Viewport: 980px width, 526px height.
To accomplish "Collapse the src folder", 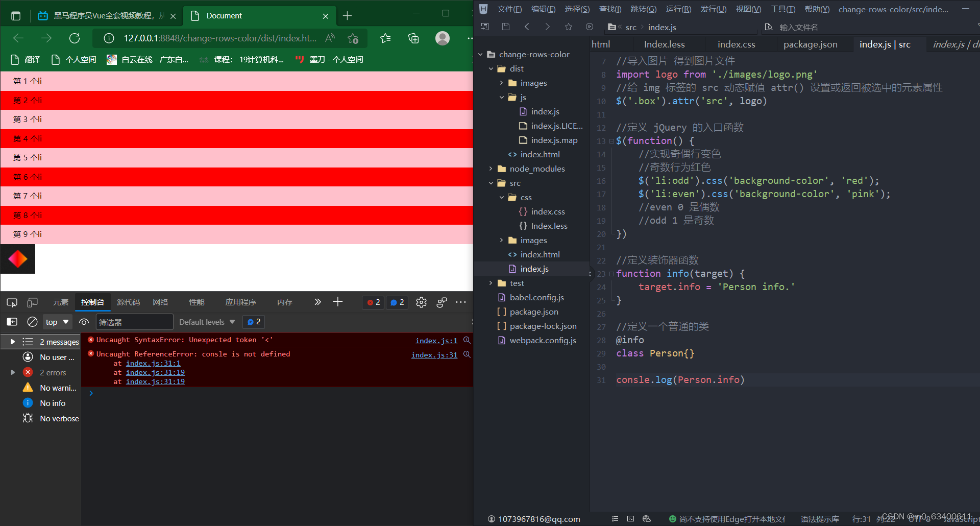I will click(491, 183).
